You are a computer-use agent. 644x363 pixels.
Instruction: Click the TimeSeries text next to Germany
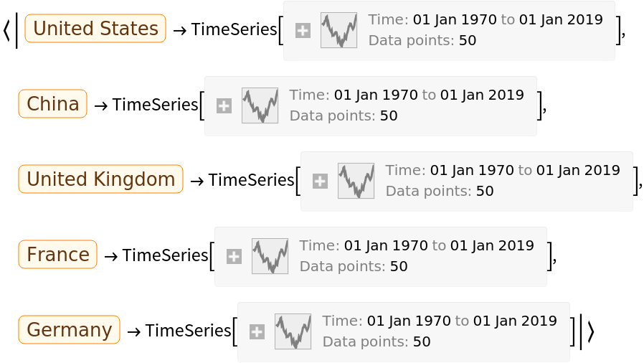pyautogui.click(x=188, y=331)
